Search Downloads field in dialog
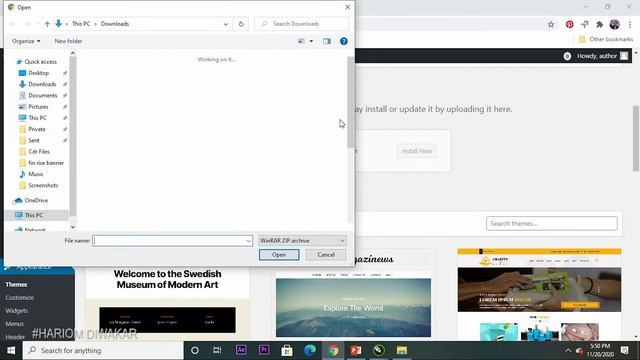The height and width of the screenshot is (360, 640). (302, 24)
